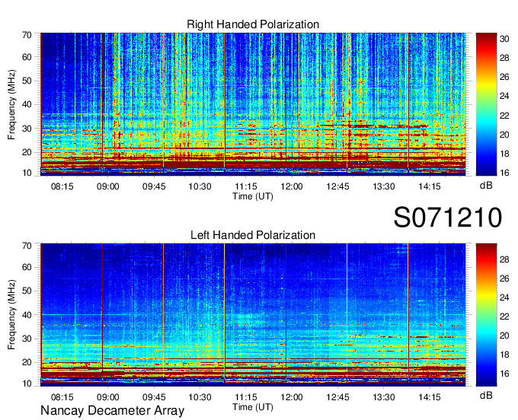Click 20 MHz frequency tick of Left Handed plot
The height and width of the screenshot is (420, 518).
pos(27,363)
